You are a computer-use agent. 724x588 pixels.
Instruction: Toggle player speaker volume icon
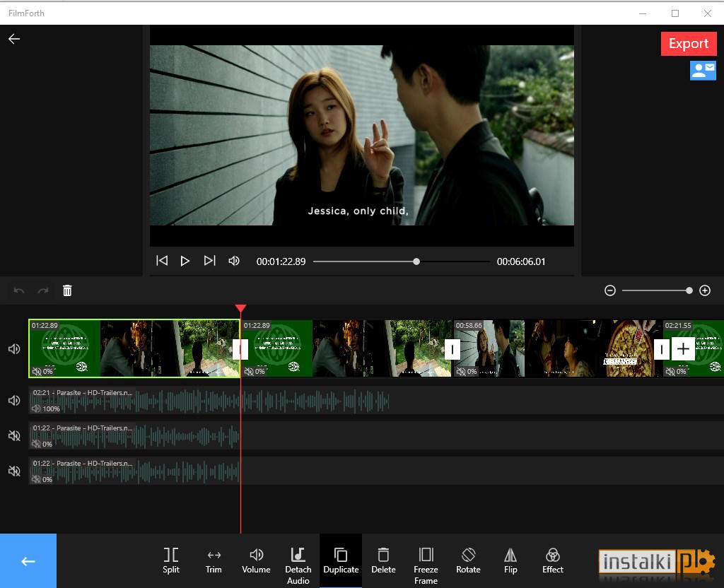click(x=234, y=261)
